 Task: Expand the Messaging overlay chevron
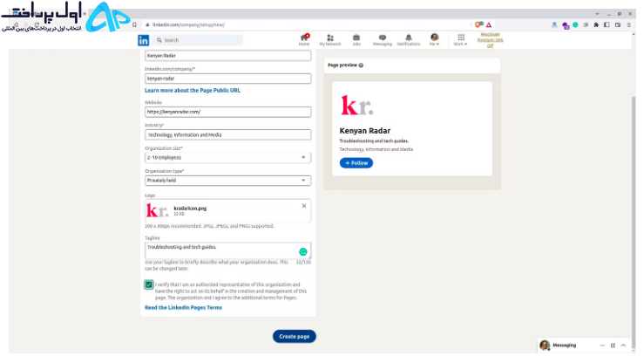point(623,346)
